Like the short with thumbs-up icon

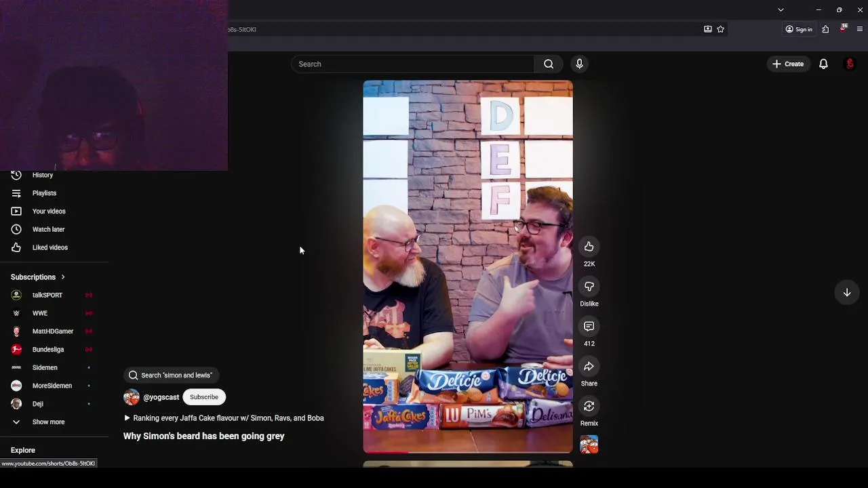589,247
